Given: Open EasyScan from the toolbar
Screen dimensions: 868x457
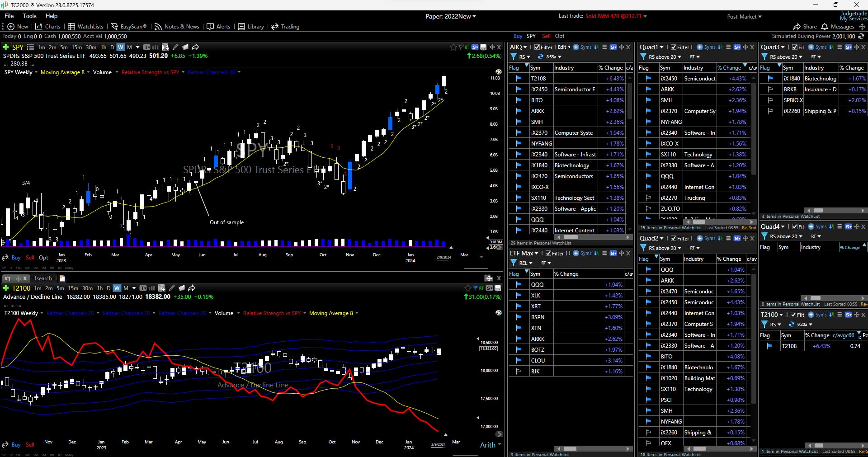Looking at the screenshot, I should pos(128,27).
